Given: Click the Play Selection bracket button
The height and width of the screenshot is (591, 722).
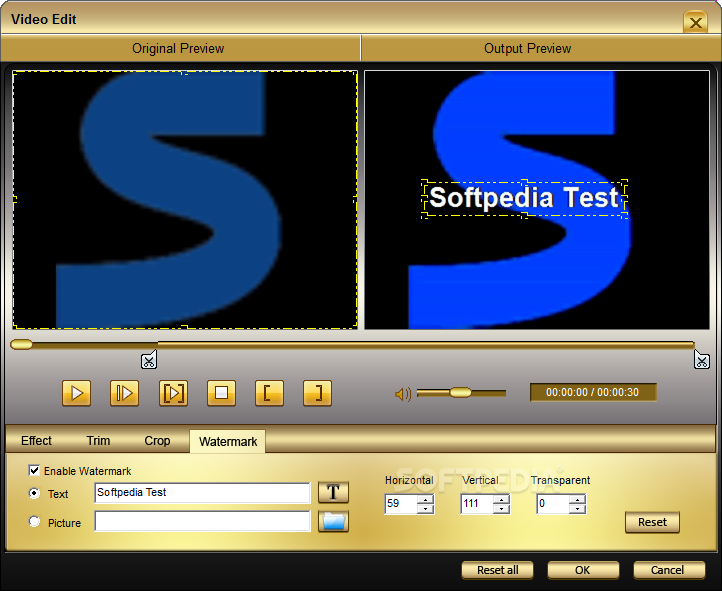Looking at the screenshot, I should (x=173, y=393).
